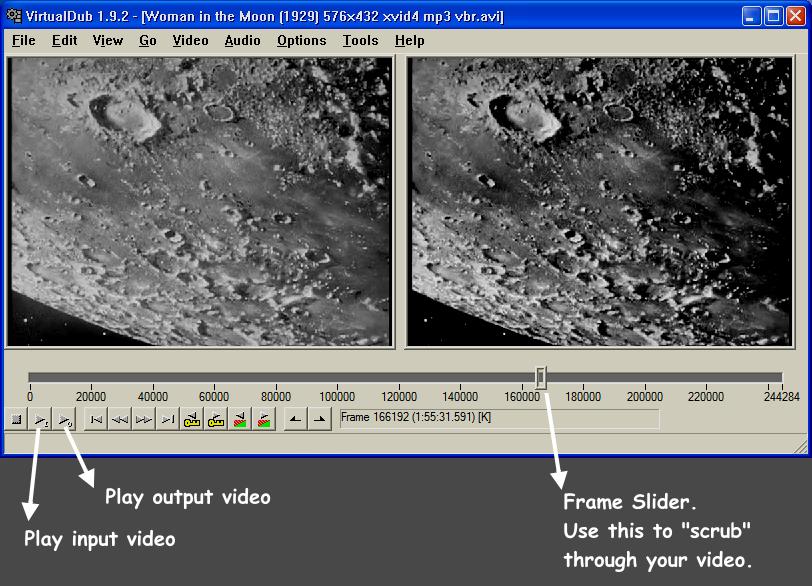The image size is (812, 586).
Task: Step forward one frame
Action: point(144,419)
